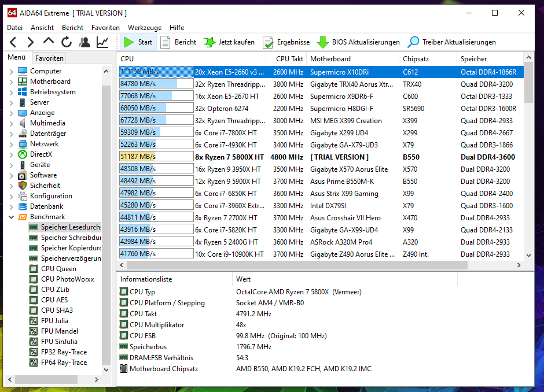The image size is (544, 392).
Task: Open BIOS Aktualisierungen
Action: pyautogui.click(x=358, y=42)
